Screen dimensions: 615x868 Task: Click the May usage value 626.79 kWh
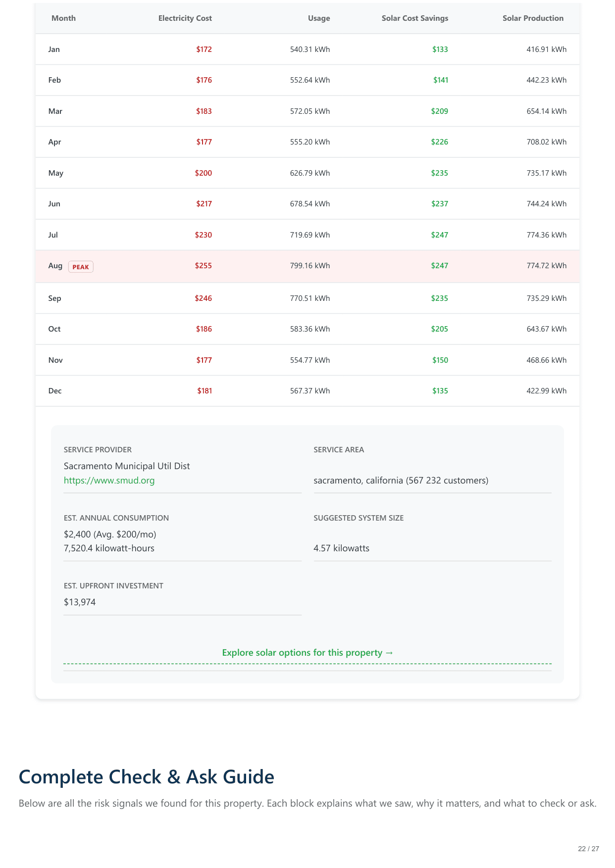click(309, 173)
